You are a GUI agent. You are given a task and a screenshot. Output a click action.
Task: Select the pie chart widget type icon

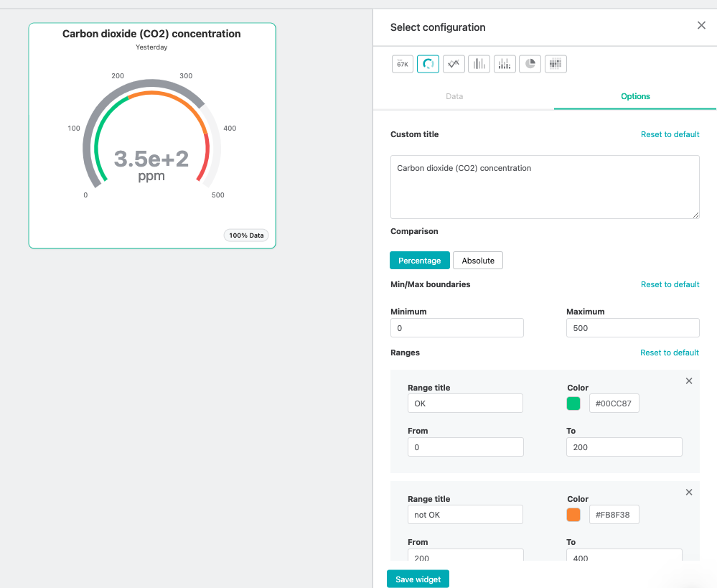530,64
